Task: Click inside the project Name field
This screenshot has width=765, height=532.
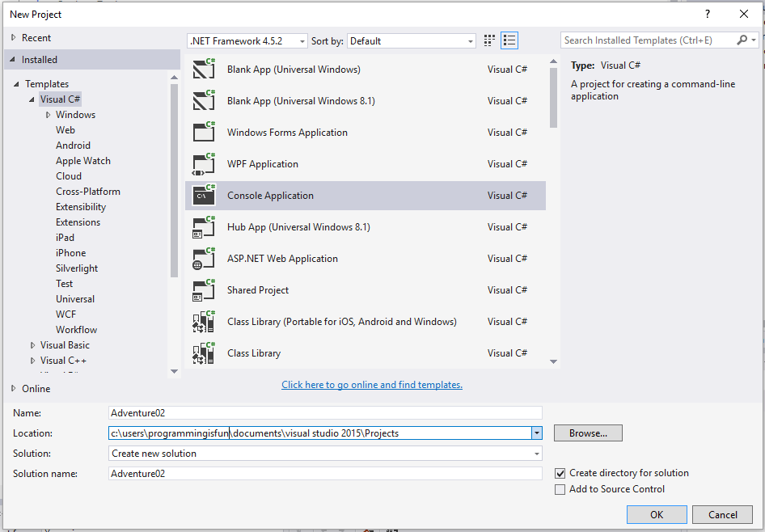Action: coord(323,412)
